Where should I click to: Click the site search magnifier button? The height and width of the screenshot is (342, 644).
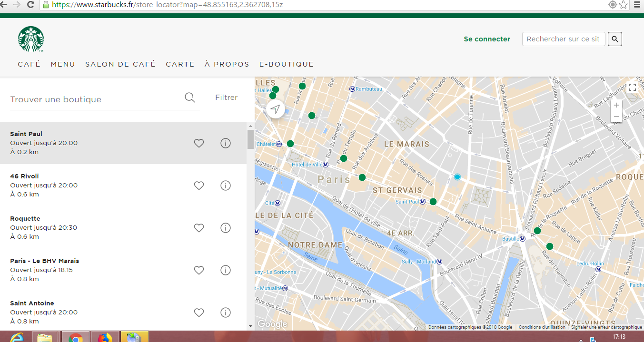tap(614, 39)
